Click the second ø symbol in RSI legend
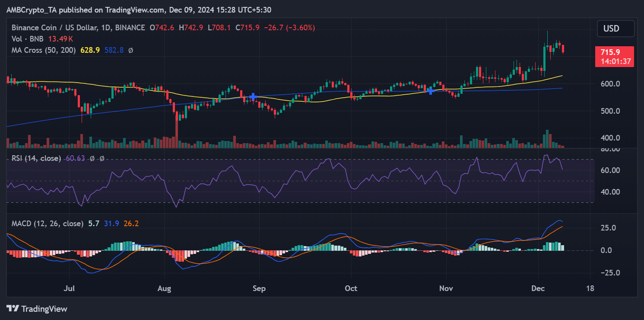 click(102, 159)
